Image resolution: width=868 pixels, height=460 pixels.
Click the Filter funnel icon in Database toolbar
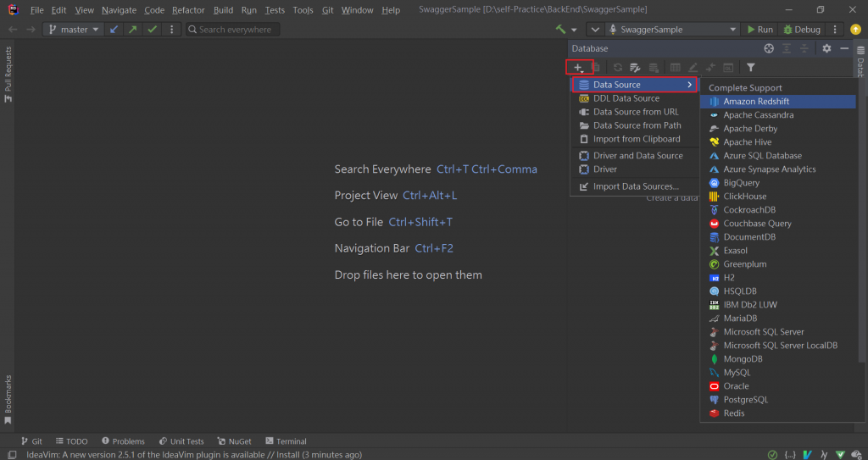tap(751, 68)
